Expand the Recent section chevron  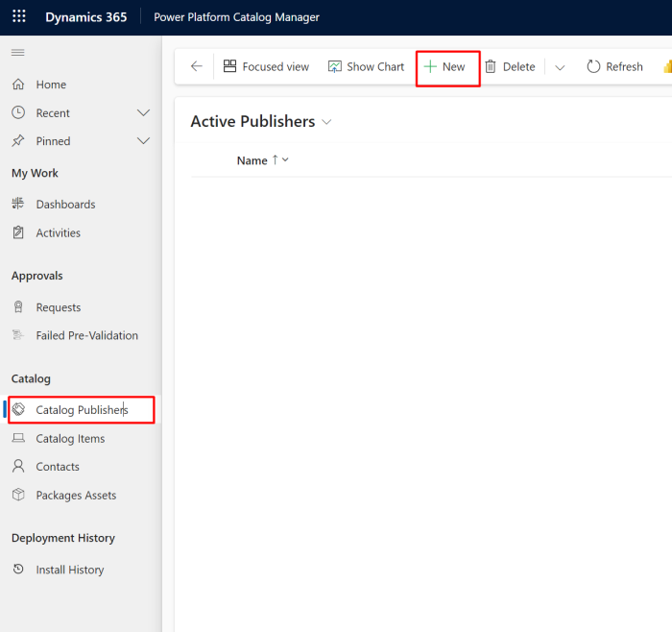(143, 112)
